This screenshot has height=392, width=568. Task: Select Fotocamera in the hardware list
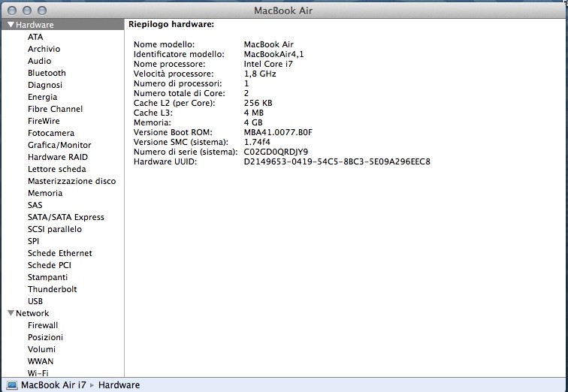tap(50, 133)
